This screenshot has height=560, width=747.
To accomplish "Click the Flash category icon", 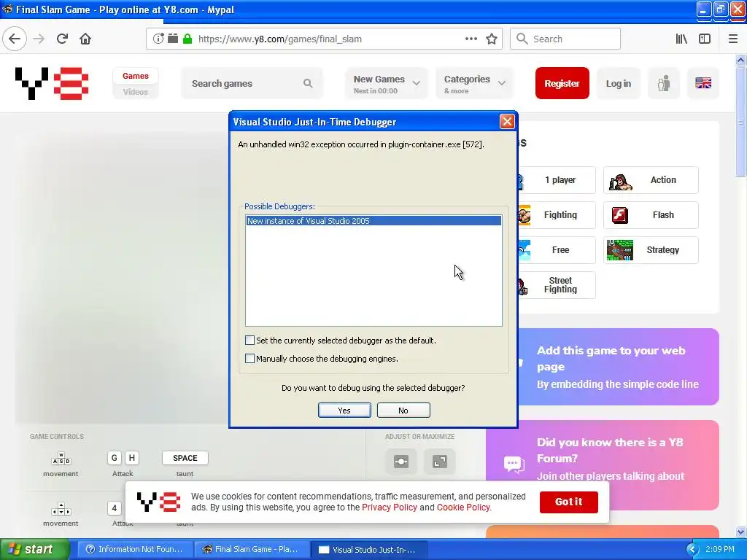I will click(620, 215).
